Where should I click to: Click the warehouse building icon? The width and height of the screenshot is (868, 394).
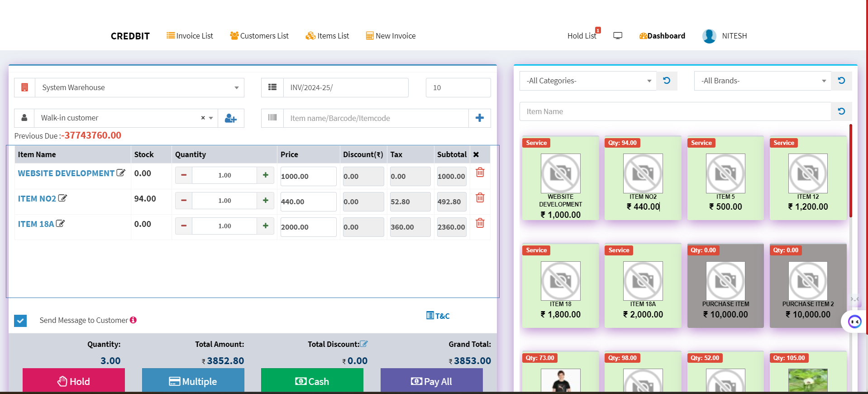[25, 87]
